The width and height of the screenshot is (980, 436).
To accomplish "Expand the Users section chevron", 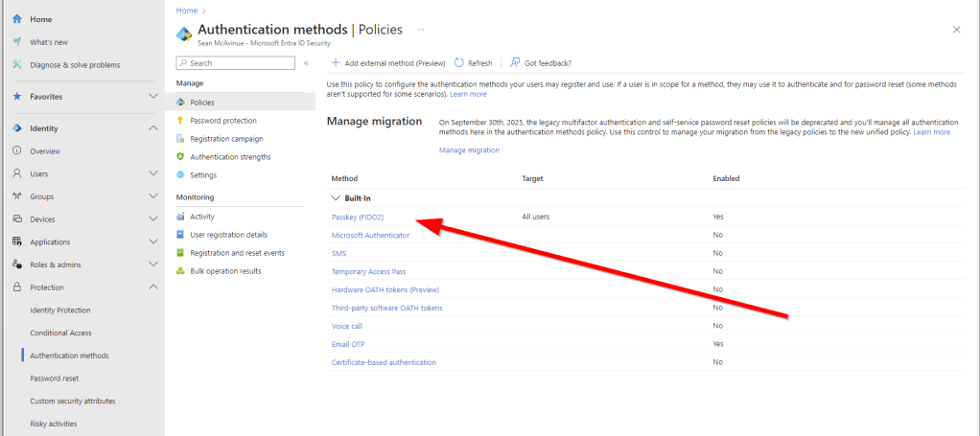I will coord(152,173).
